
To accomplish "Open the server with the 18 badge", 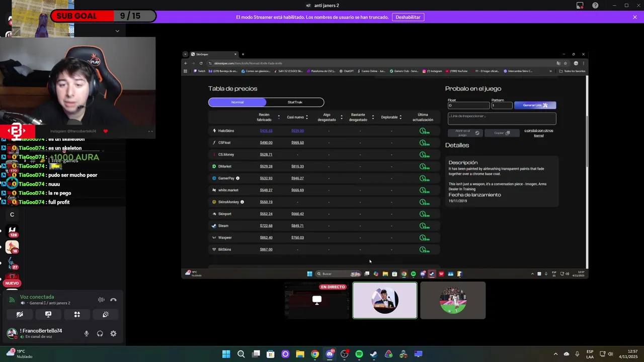I will point(12,247).
